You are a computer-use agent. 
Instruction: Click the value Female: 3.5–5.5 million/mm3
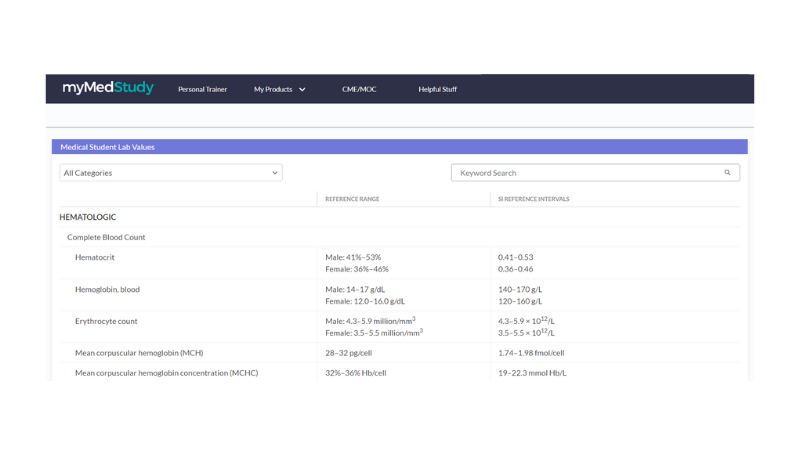point(374,333)
